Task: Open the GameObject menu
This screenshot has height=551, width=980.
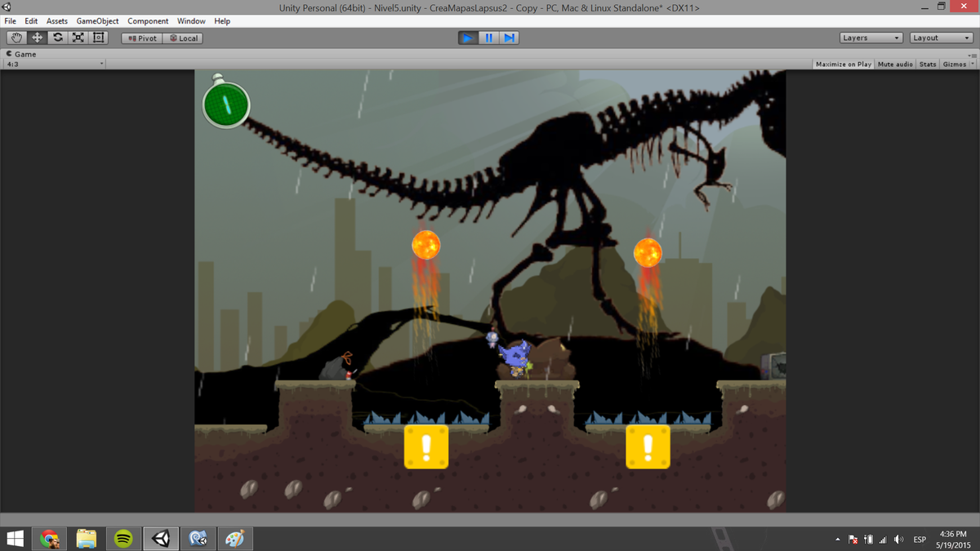Action: 97,20
